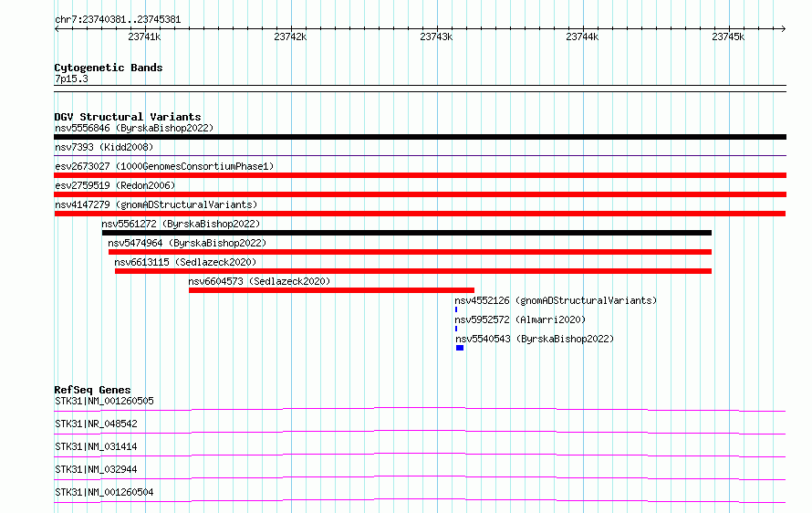Click the RefSeq Genes track title
The image size is (812, 513).
tap(92, 390)
